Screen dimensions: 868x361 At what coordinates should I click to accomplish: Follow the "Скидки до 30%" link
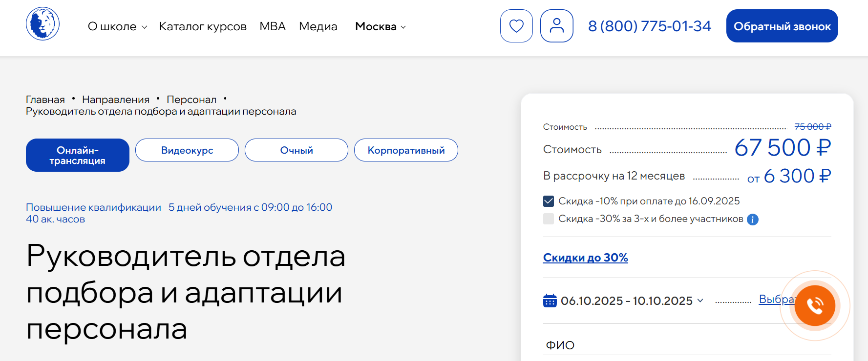(x=585, y=258)
